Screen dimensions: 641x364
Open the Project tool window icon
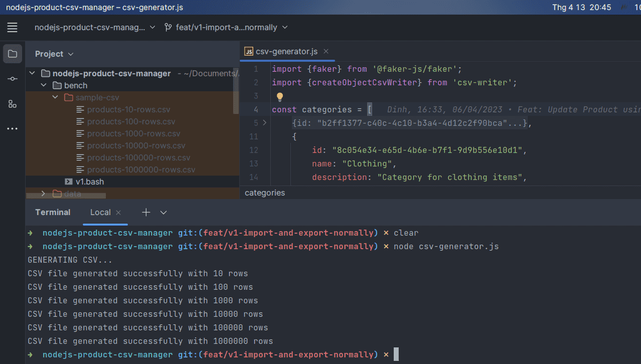click(12, 53)
